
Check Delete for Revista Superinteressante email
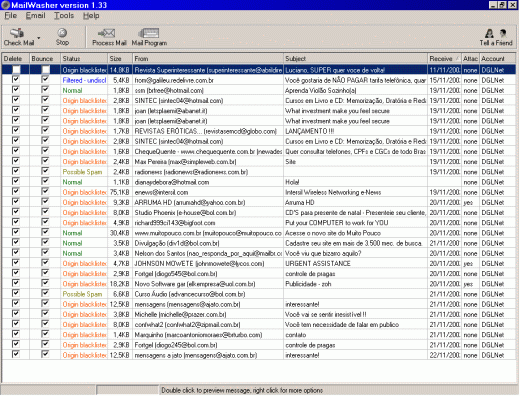16,70
